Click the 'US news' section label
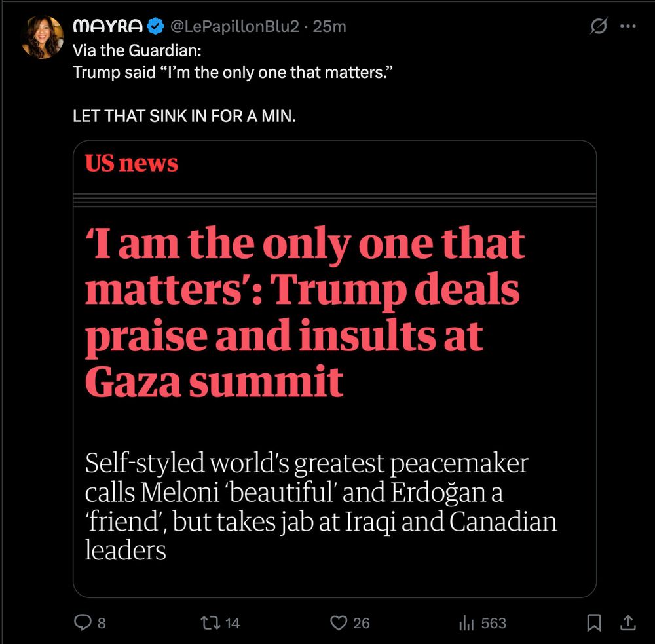The width and height of the screenshot is (655, 644). 132,163
